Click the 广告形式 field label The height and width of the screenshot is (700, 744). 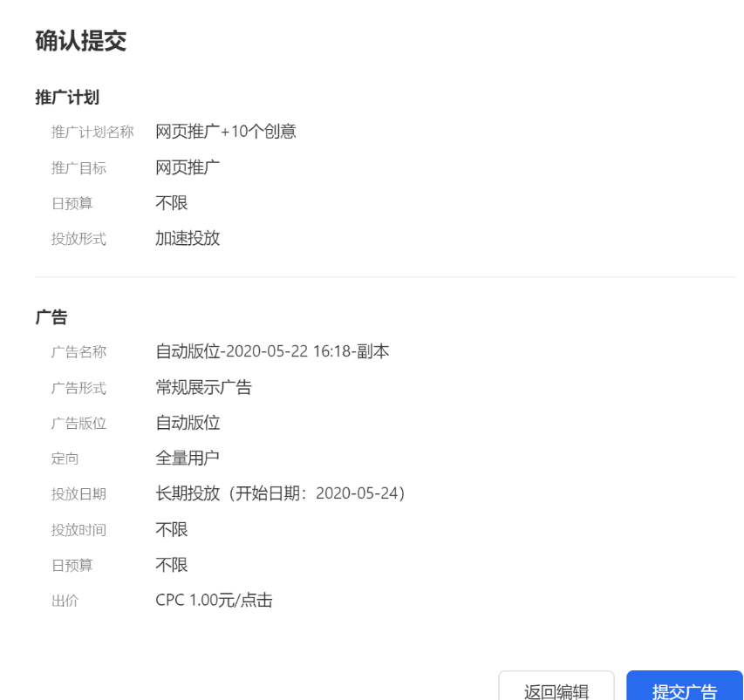click(78, 387)
